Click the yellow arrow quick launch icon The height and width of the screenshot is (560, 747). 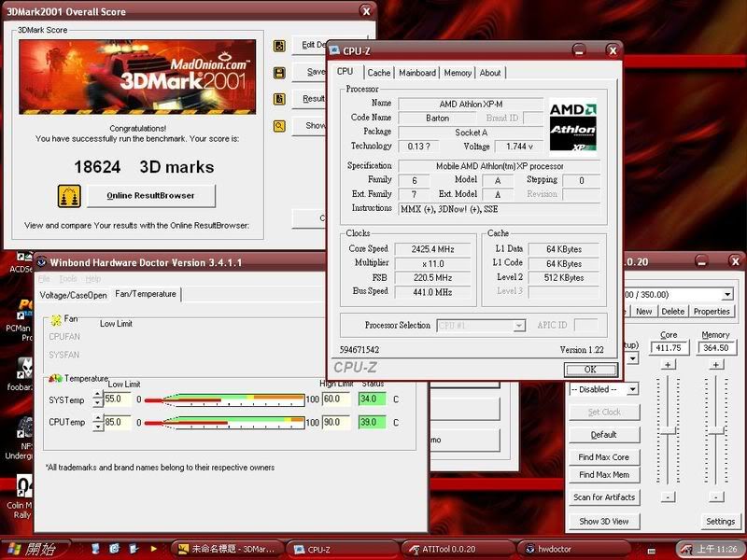pos(153,549)
